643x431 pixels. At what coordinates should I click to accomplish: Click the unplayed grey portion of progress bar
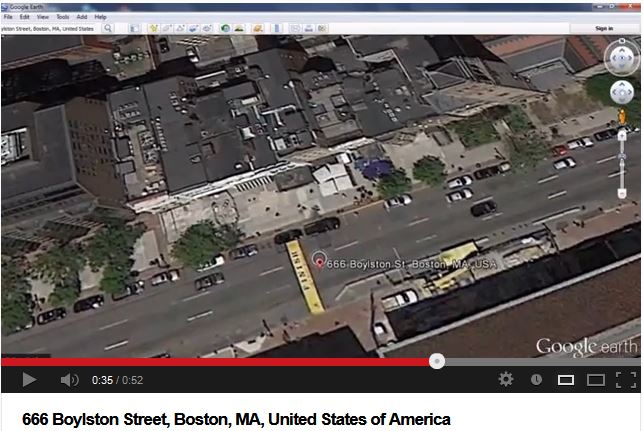543,362
